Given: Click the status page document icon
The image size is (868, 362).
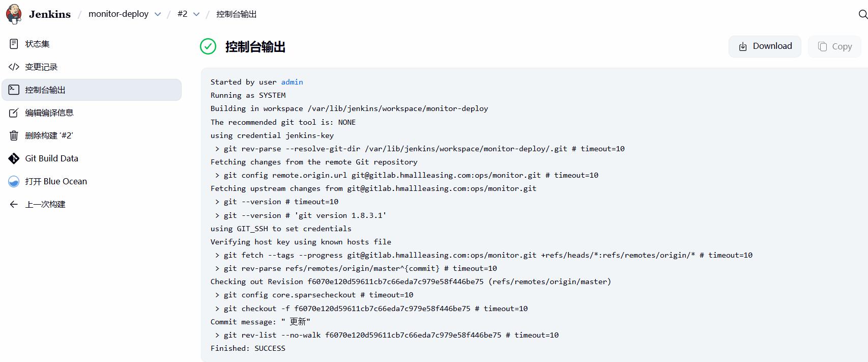Looking at the screenshot, I should click(14, 44).
